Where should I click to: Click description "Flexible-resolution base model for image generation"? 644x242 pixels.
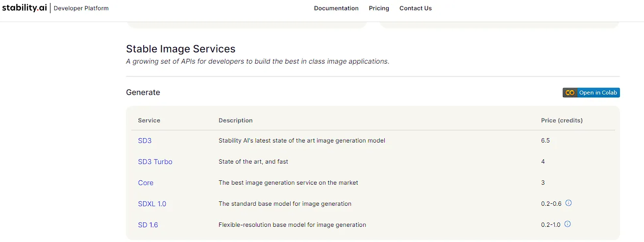coord(292,225)
